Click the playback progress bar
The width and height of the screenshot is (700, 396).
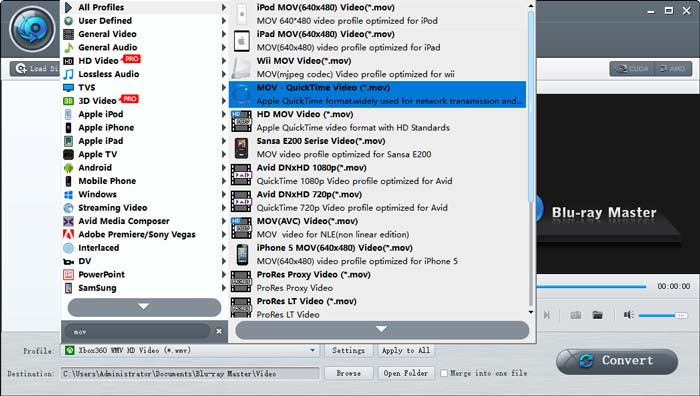[591, 286]
